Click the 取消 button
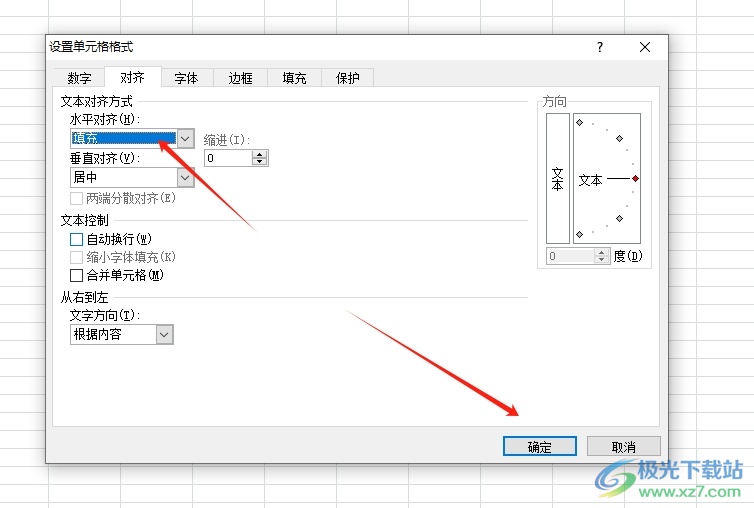754x508 pixels. coord(624,446)
